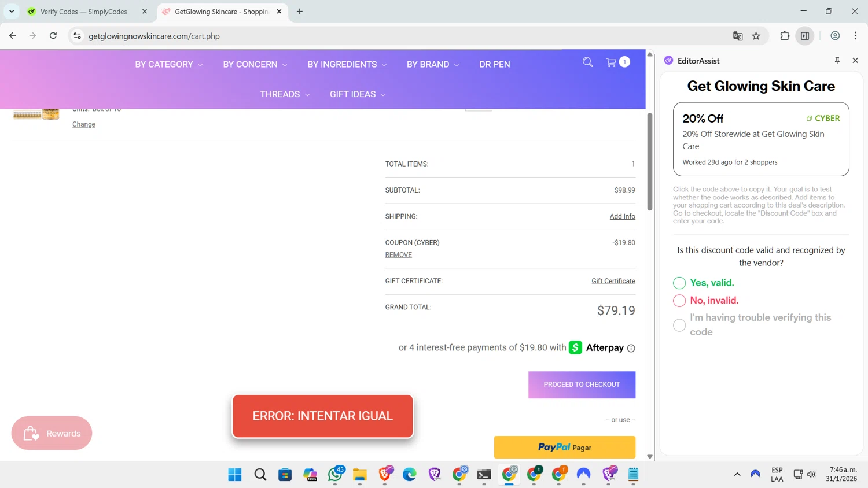
Task: Open a new browser tab
Action: coord(300,12)
